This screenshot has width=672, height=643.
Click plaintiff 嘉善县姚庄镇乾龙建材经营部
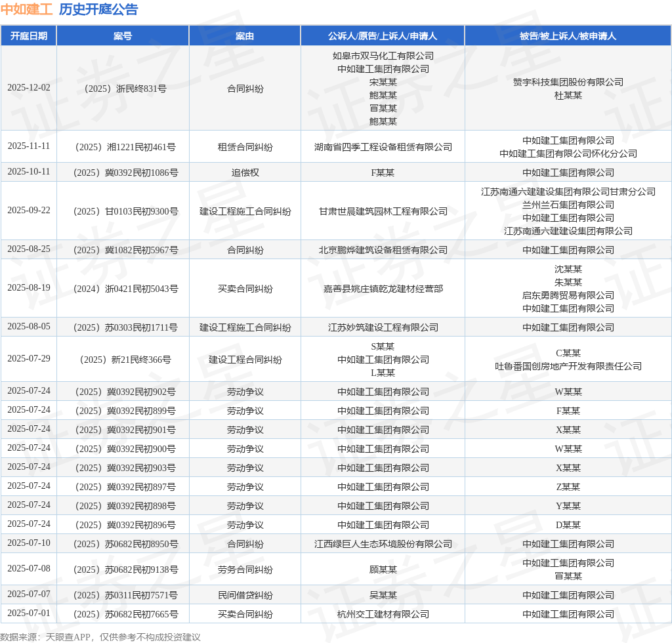pyautogui.click(x=383, y=289)
